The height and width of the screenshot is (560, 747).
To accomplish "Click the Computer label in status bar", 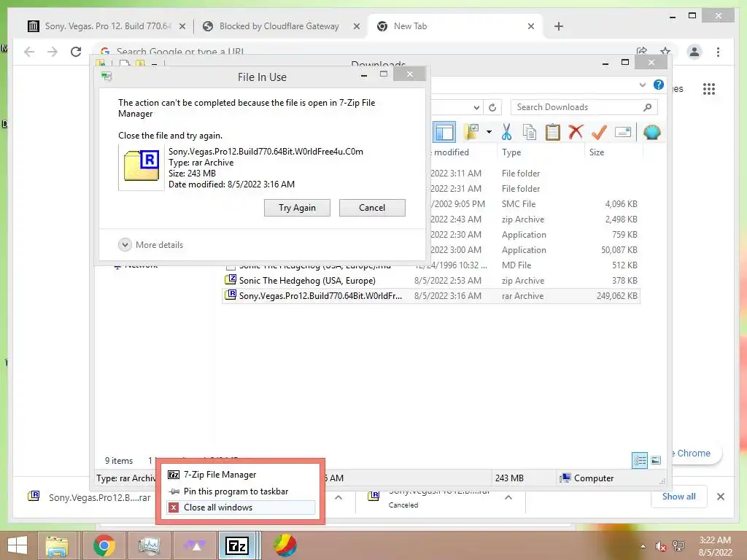I will 594,478.
